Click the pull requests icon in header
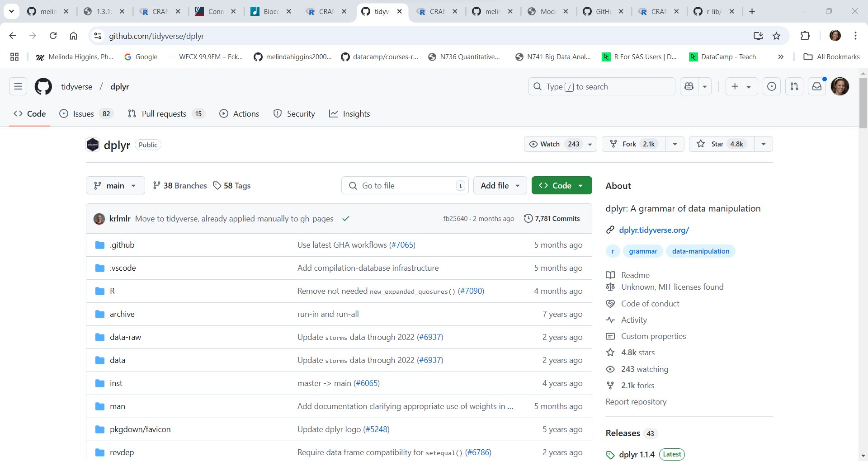Screen dimensions: 868x461 (794, 86)
